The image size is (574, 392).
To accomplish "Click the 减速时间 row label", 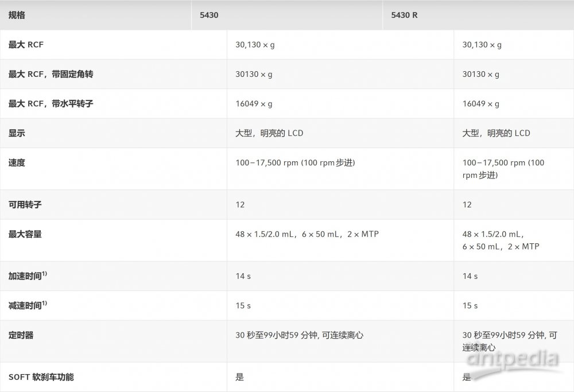I will (x=28, y=305).
